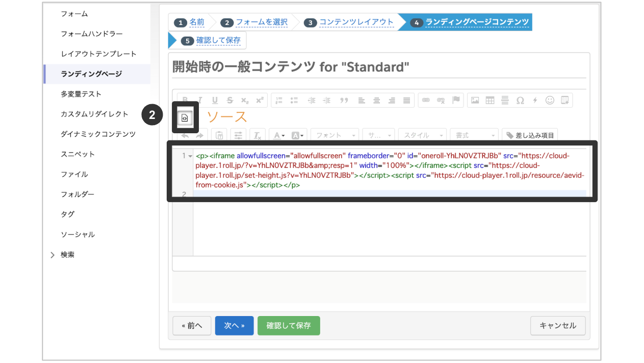
Task: Insert a horizontal line
Action: 504,100
